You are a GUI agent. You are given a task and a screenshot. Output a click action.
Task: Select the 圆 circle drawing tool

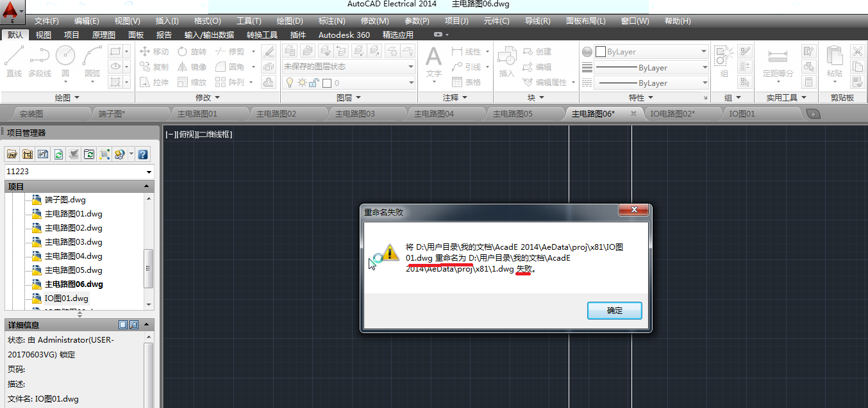pos(65,61)
